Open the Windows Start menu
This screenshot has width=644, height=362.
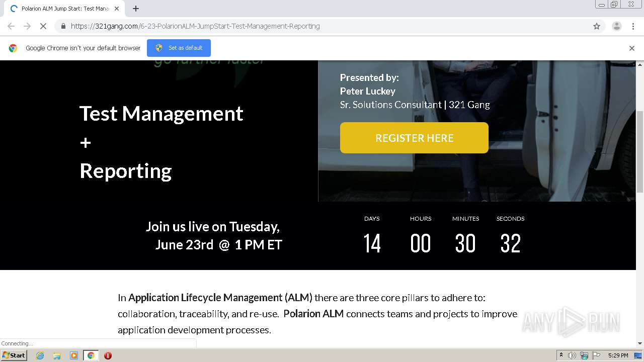14,355
